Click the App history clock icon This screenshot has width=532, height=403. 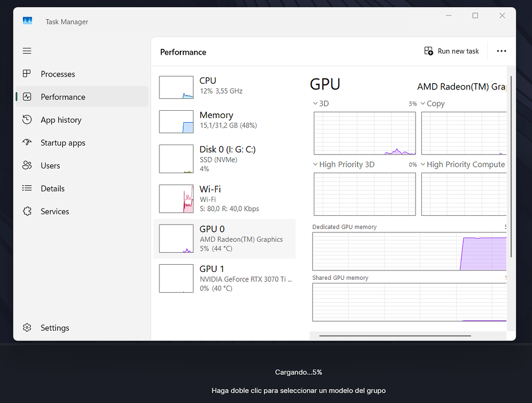pos(27,120)
